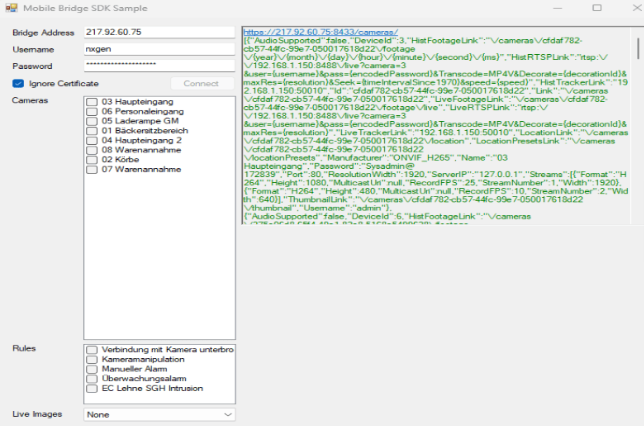Focus the Password input field
This screenshot has width=644, height=426.
coord(158,65)
